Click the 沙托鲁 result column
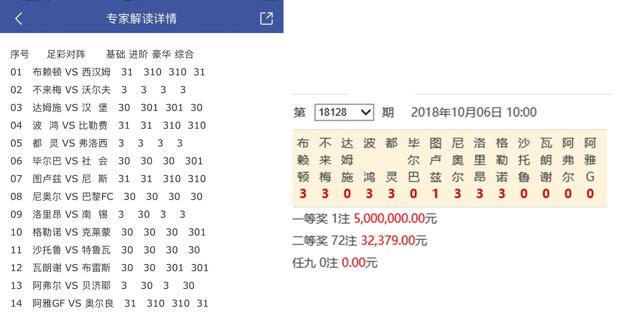This screenshot has height=318, width=644. pos(524,168)
